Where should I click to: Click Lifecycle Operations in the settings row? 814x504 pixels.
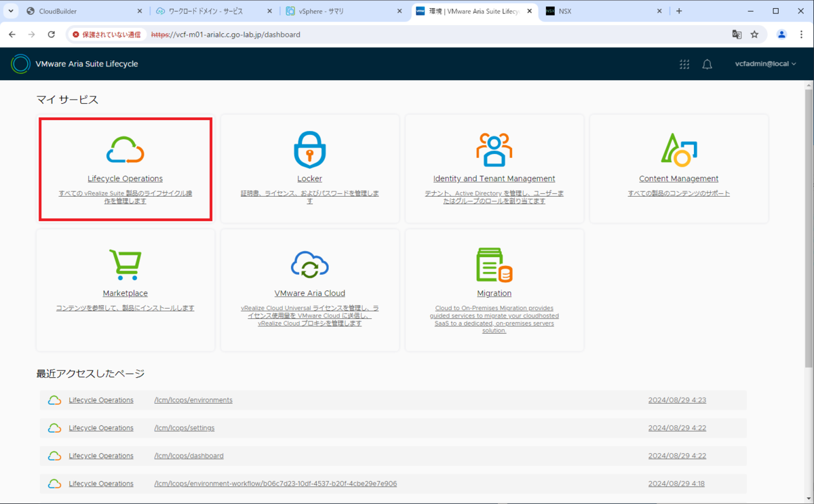pyautogui.click(x=101, y=428)
